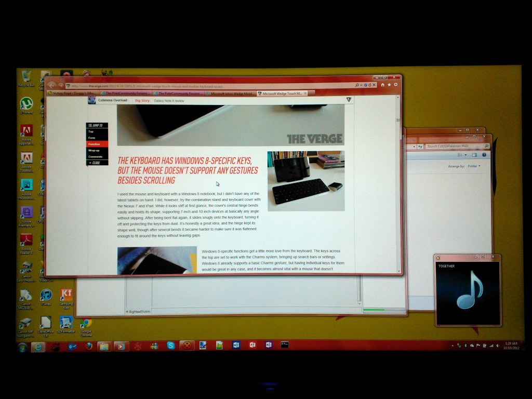Show hidden system tray icons arrow
The image size is (532, 399).
(452, 345)
